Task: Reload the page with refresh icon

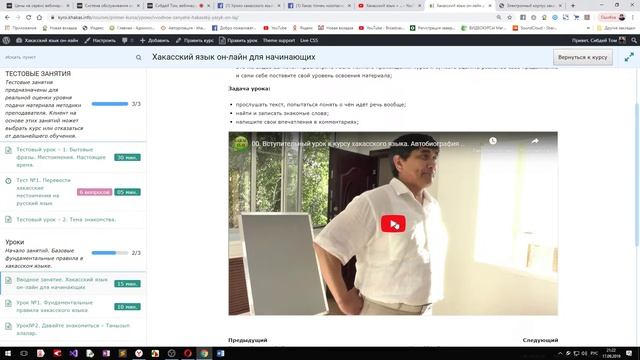Action: pos(29,18)
